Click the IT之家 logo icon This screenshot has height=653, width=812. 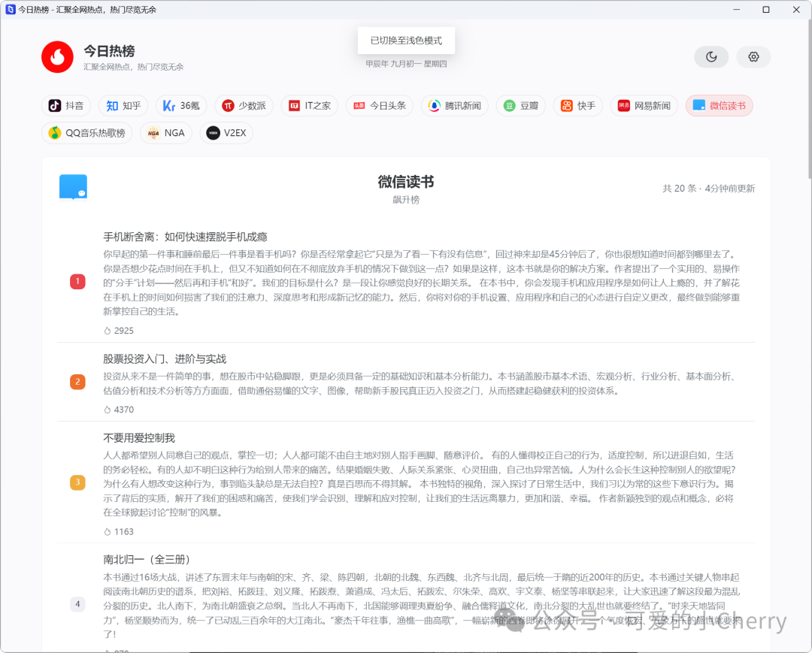294,105
